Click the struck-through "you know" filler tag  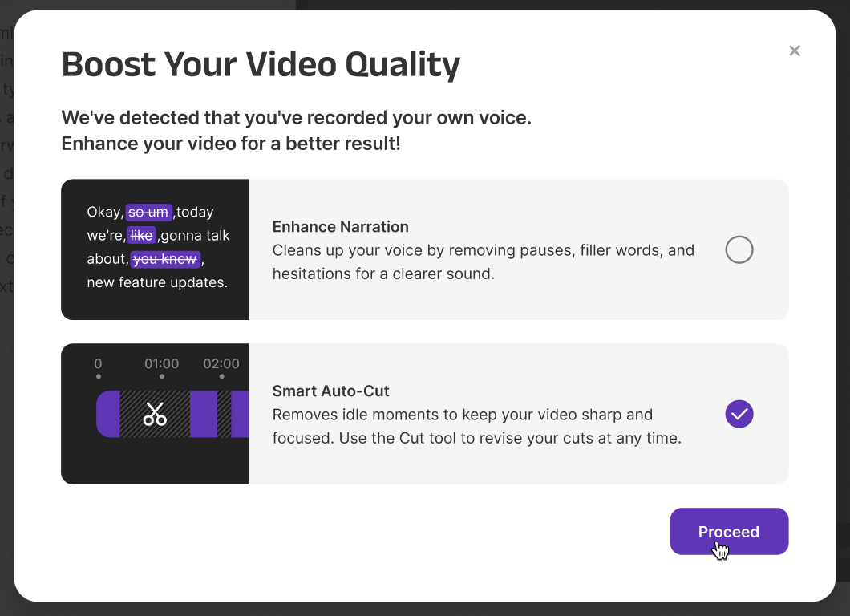[164, 259]
